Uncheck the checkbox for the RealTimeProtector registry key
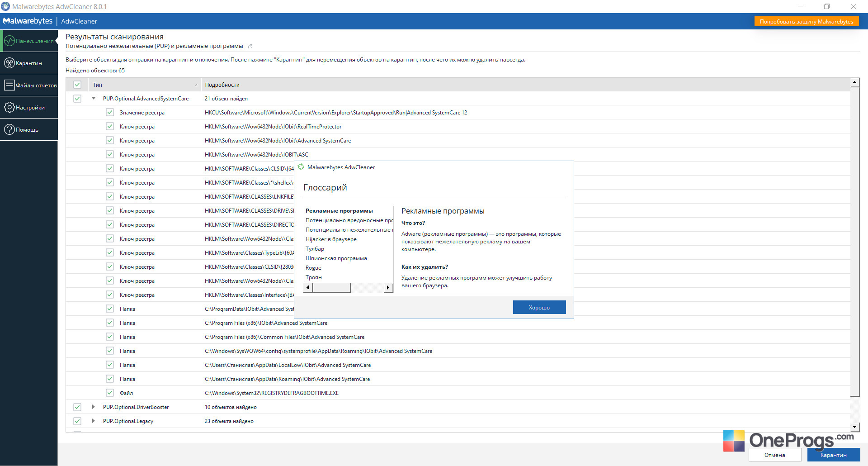This screenshot has width=868, height=466. click(x=110, y=126)
